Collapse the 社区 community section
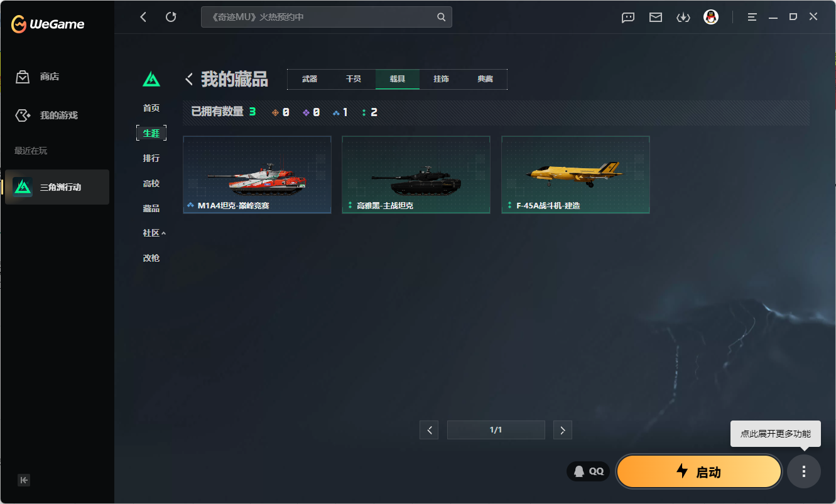This screenshot has width=836, height=504. click(x=153, y=233)
